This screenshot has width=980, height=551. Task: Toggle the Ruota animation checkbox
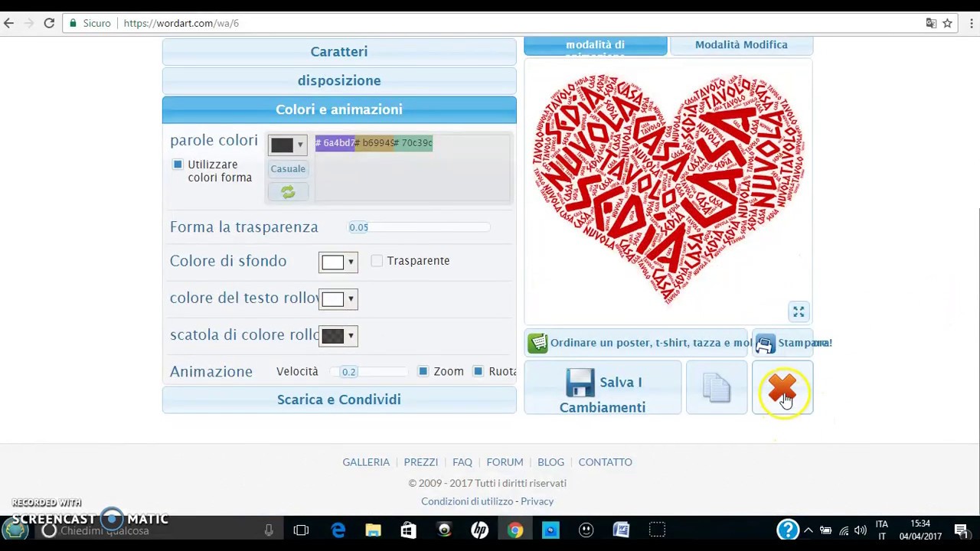coord(478,371)
